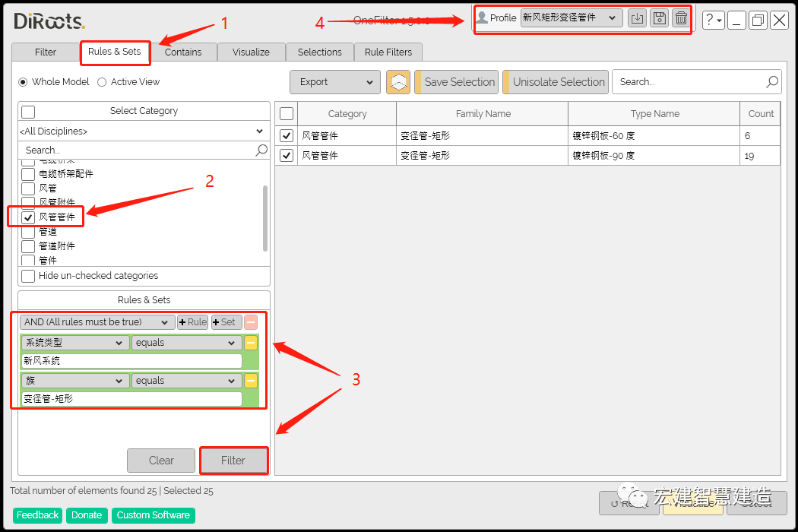Image resolution: width=798 pixels, height=532 pixels.
Task: Open the AND rules logic dropdown
Action: [x=98, y=322]
